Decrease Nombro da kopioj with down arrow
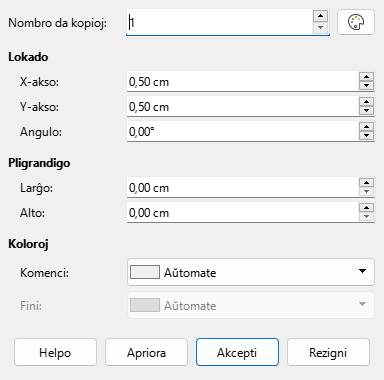Viewport: 384px width, 380px height. coord(321,28)
